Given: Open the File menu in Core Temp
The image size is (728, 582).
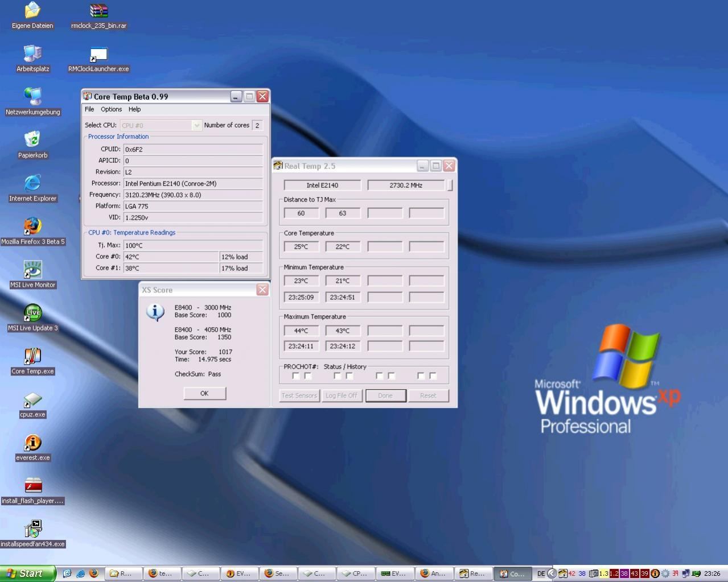Looking at the screenshot, I should point(89,109).
